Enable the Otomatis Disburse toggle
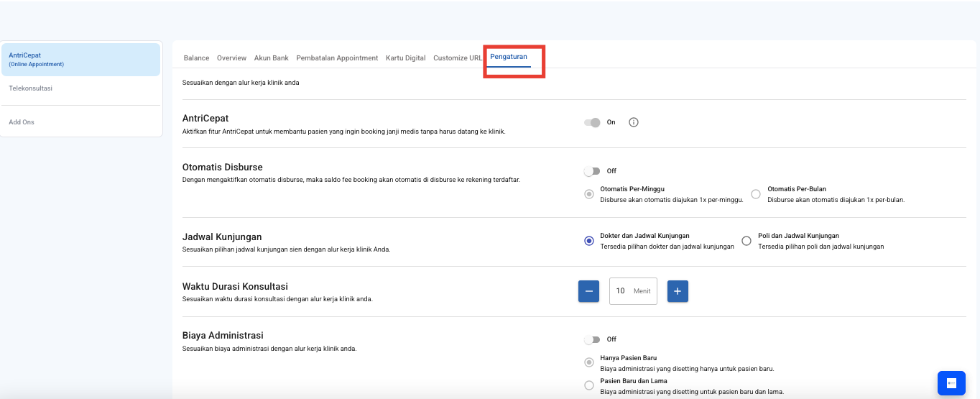 pos(592,171)
